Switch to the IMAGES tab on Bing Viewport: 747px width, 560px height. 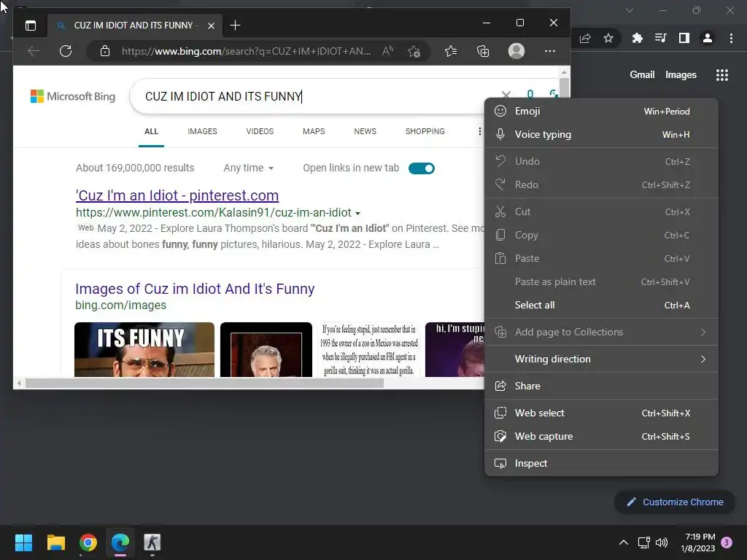coord(202,131)
